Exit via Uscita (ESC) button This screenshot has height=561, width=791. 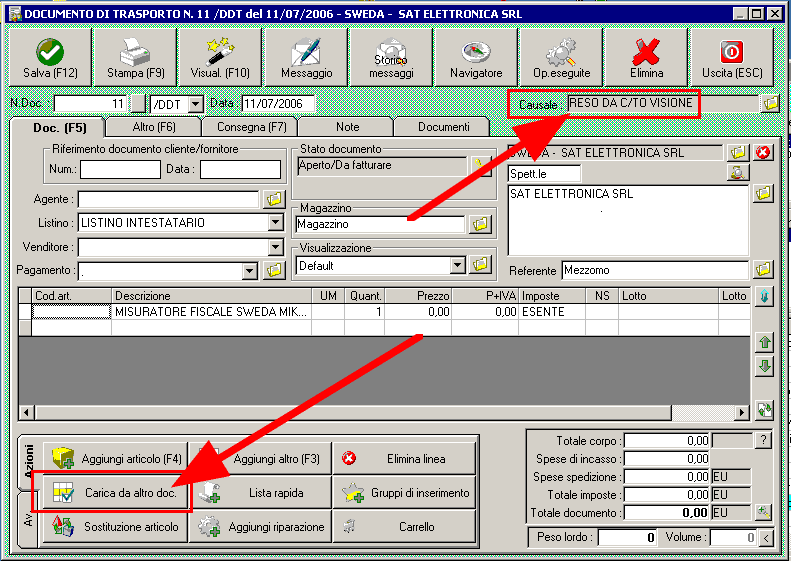[x=732, y=57]
